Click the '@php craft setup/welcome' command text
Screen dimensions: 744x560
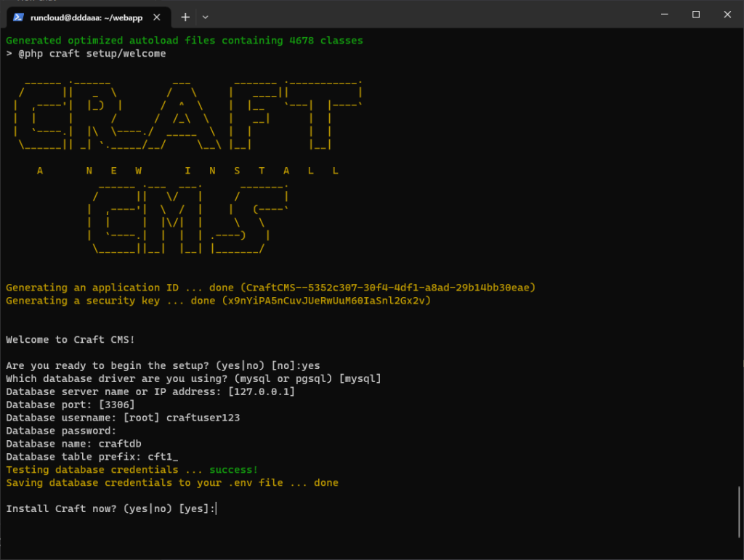[x=92, y=54]
